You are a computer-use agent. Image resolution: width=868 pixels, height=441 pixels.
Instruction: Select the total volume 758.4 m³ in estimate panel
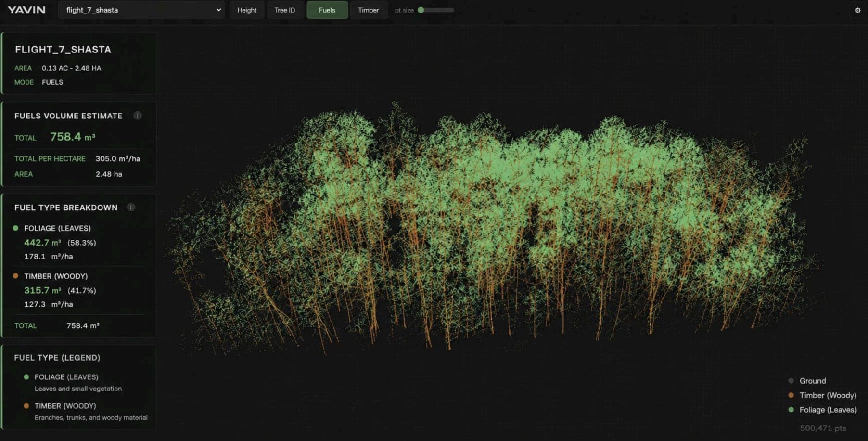[x=73, y=137]
